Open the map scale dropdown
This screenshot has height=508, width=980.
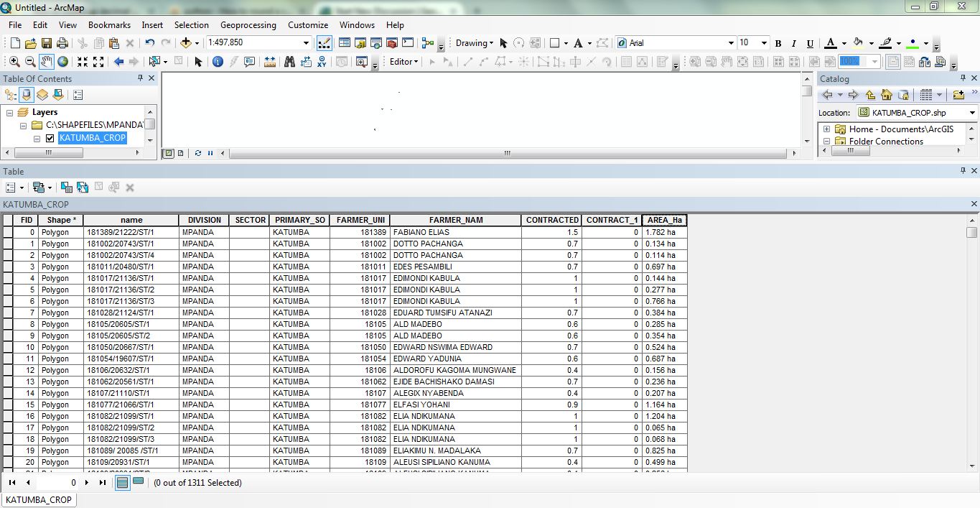(306, 43)
